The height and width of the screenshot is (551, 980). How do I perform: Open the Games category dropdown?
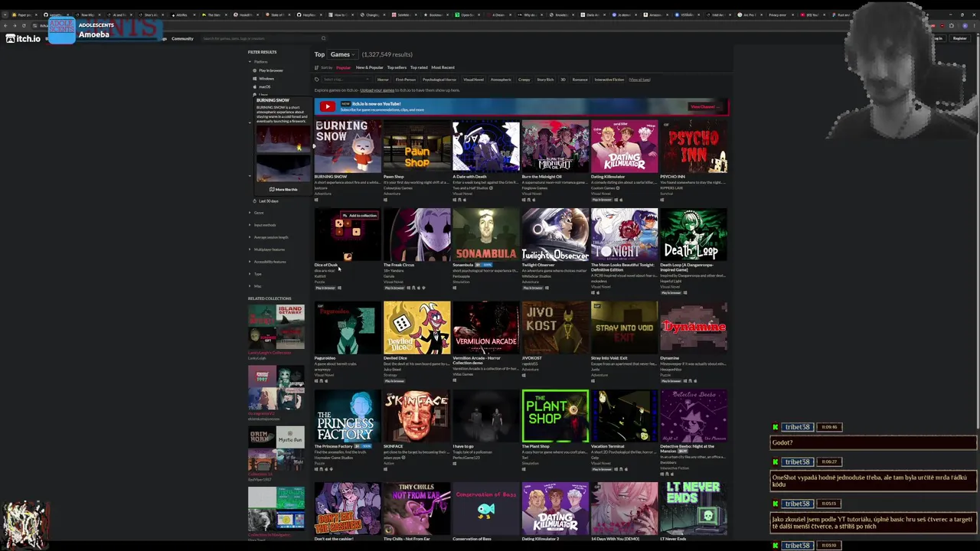pyautogui.click(x=342, y=54)
